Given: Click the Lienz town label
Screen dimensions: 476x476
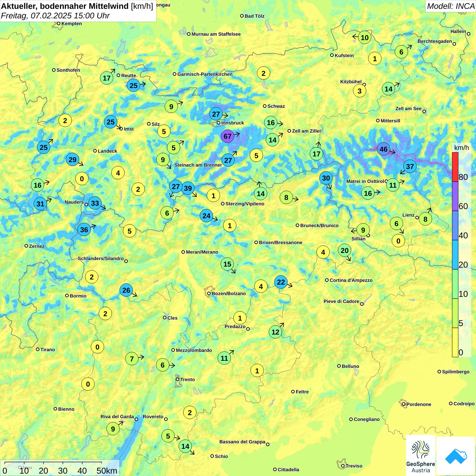Looking at the screenshot, I should pos(408,215).
